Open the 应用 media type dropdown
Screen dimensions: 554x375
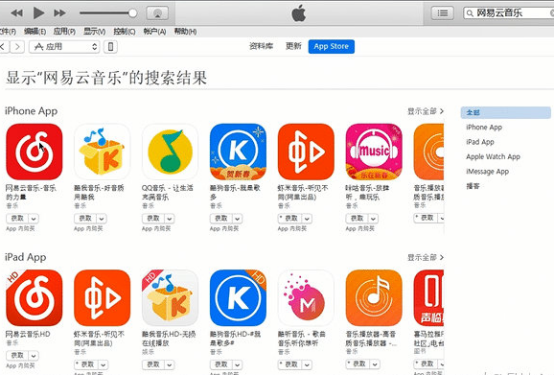click(64, 47)
